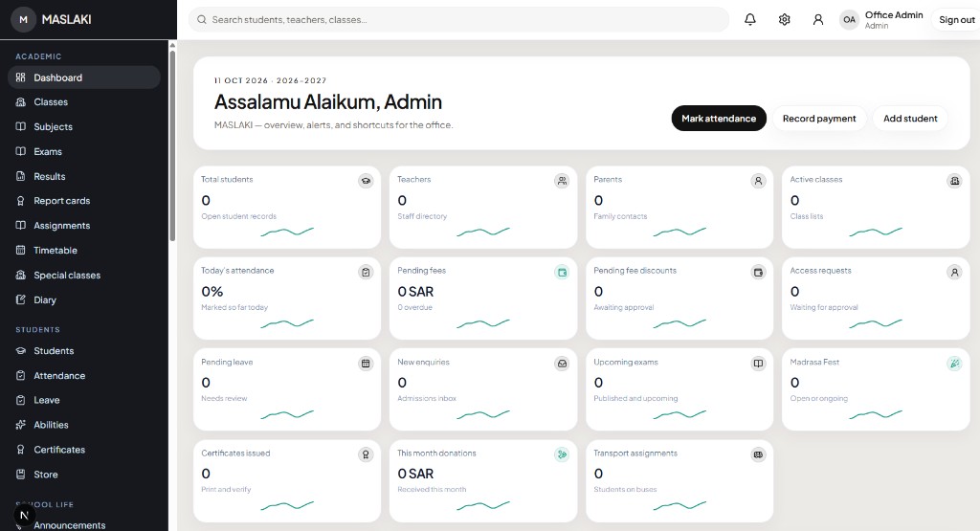Viewport: 980px width, 531px height.
Task: Click the 'Open student records' text
Action: pyautogui.click(x=238, y=216)
